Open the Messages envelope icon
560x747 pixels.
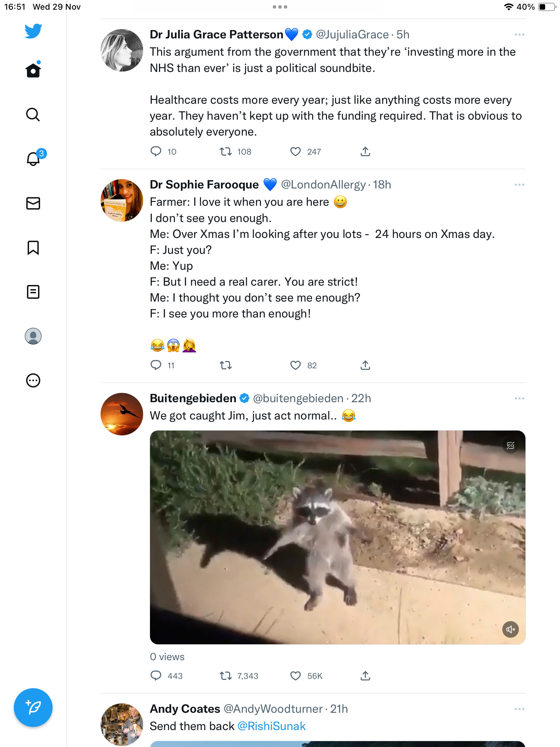click(33, 203)
